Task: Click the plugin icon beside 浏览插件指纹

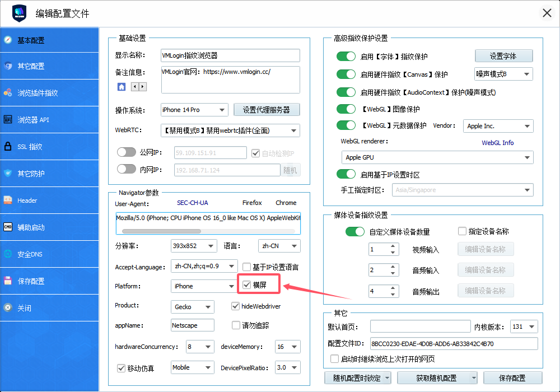Action: point(8,92)
